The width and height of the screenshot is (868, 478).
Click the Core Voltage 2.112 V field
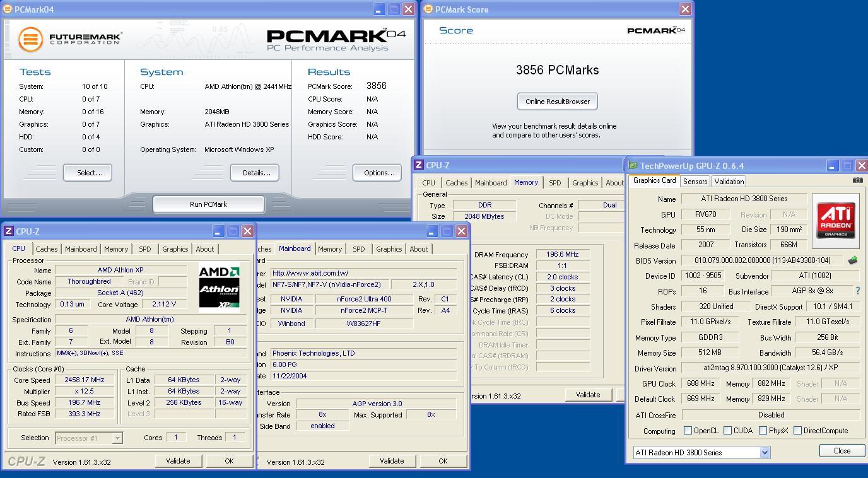pos(165,304)
